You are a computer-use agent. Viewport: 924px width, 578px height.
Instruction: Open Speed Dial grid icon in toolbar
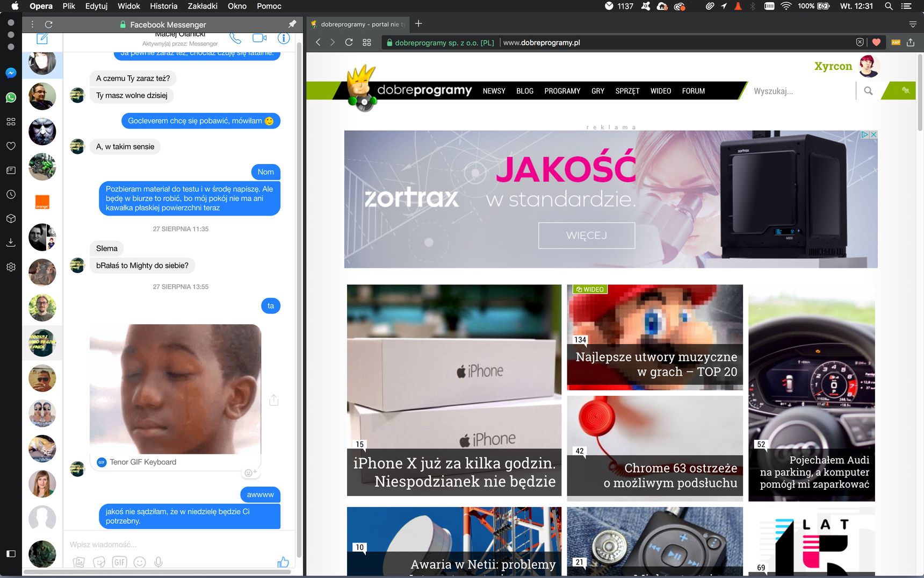pyautogui.click(x=367, y=42)
